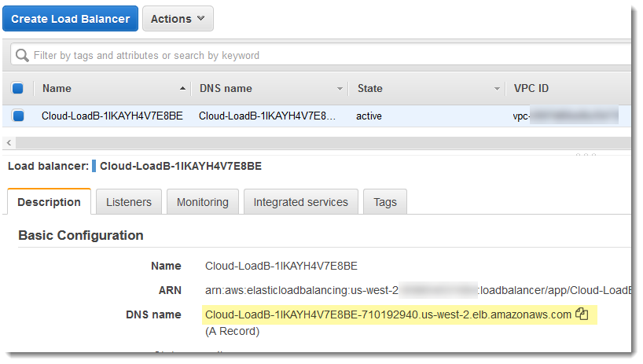643x364 pixels.
Task: Click the active state cell
Action: 369,116
